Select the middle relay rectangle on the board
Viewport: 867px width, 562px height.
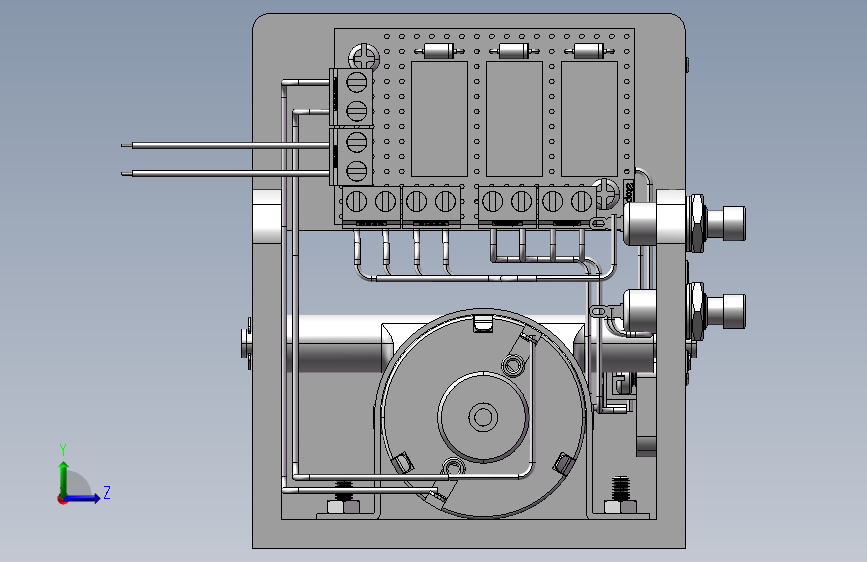(514, 119)
